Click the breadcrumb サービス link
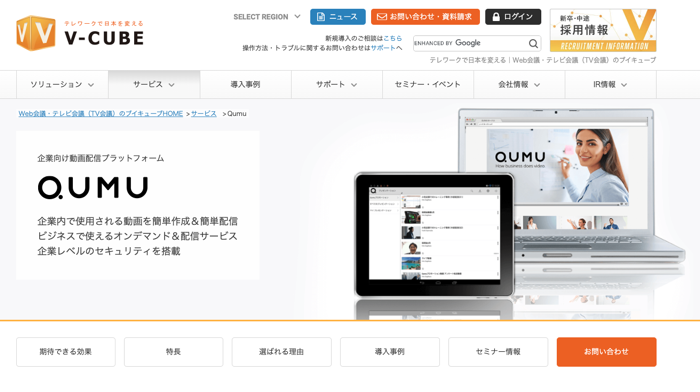The height and width of the screenshot is (392, 700). [204, 114]
